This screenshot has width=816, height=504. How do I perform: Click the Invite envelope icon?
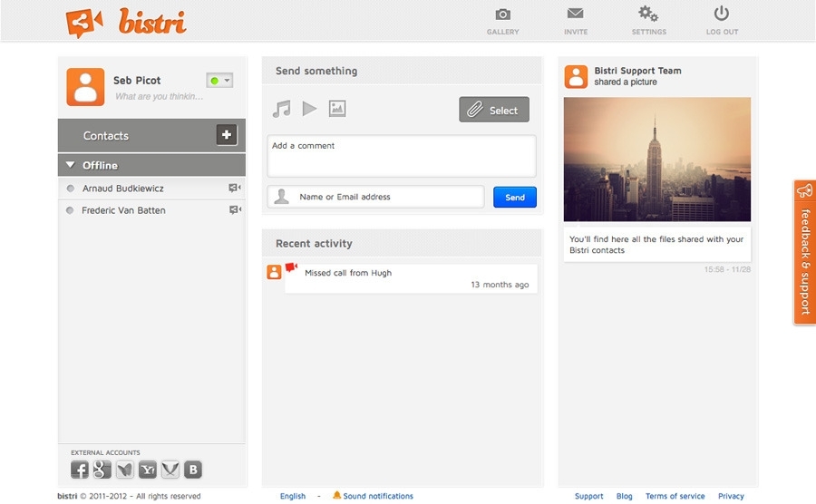(575, 14)
